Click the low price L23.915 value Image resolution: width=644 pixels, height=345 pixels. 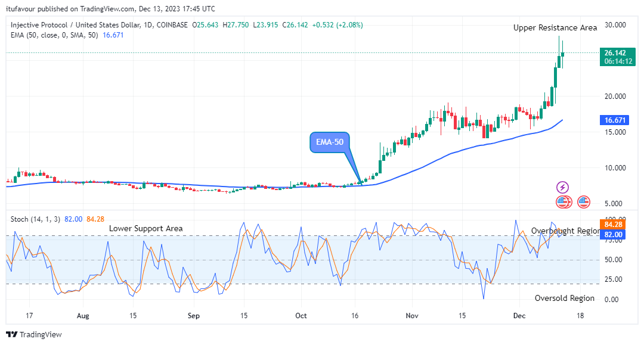(265, 25)
